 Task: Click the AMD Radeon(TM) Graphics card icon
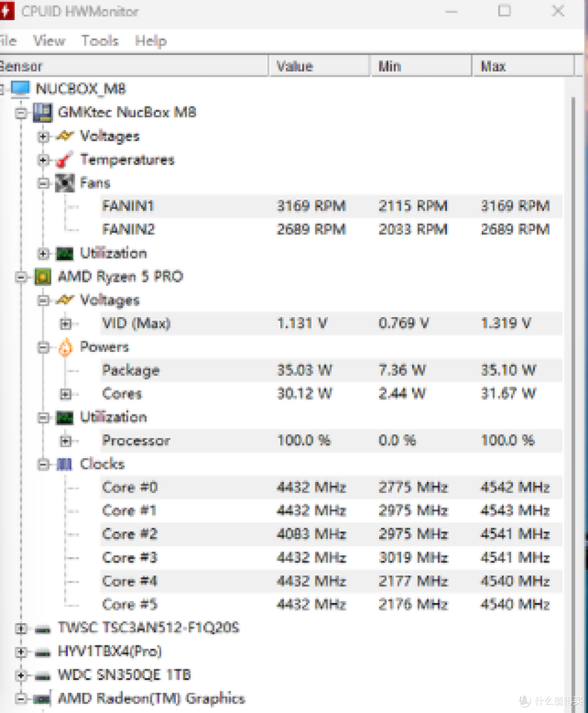pyautogui.click(x=42, y=699)
